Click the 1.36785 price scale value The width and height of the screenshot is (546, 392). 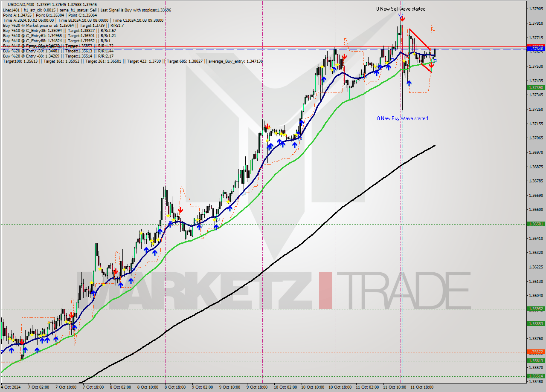tap(536, 181)
